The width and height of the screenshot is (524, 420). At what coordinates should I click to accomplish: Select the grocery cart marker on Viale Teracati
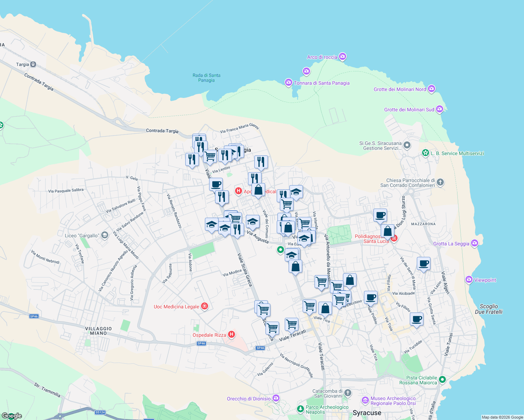click(x=291, y=325)
